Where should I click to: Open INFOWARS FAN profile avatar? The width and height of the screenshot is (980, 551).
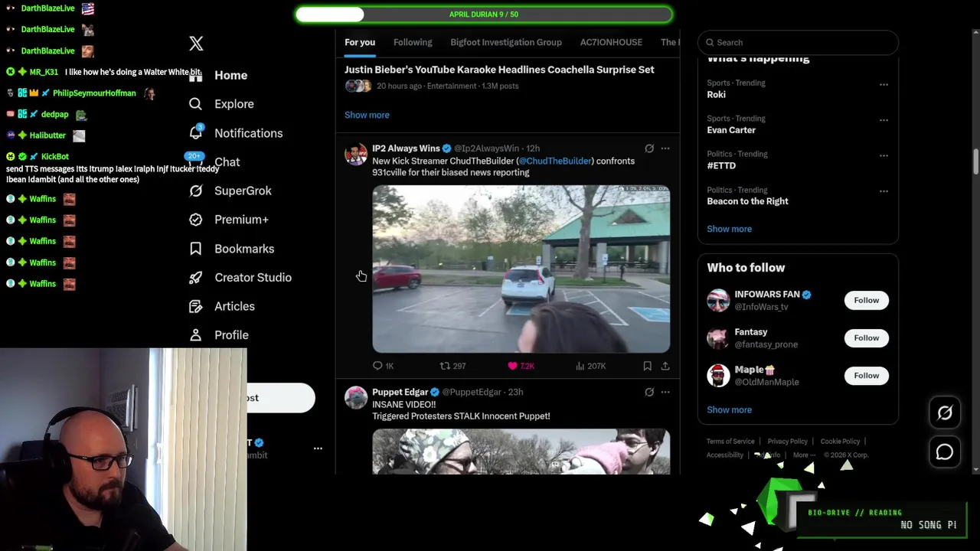pyautogui.click(x=718, y=300)
